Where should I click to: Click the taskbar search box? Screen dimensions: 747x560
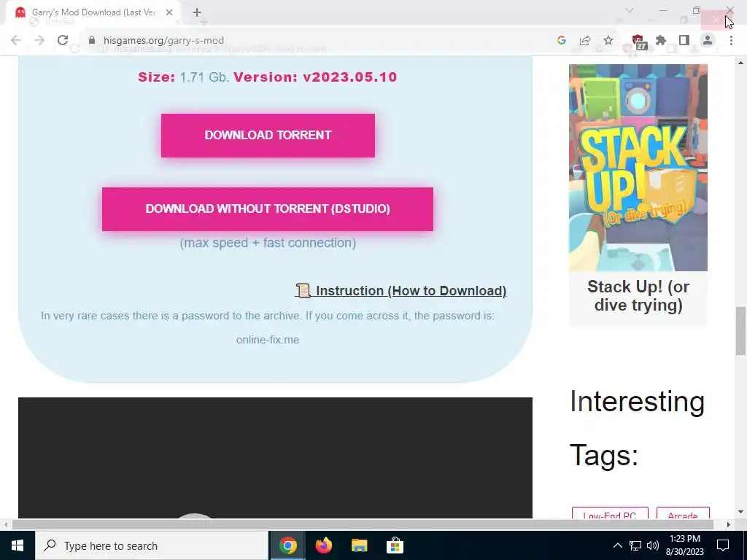pyautogui.click(x=152, y=545)
